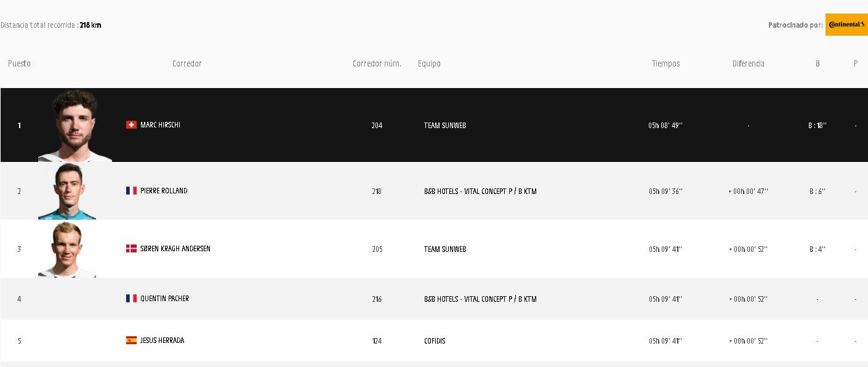
Task: Open Marc Hirschi's rider profile link
Action: [x=160, y=125]
